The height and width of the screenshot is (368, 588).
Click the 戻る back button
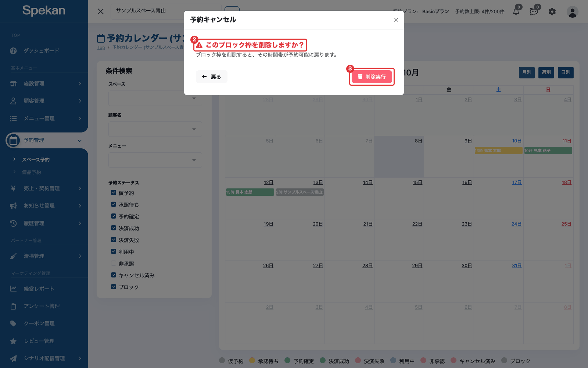point(211,77)
